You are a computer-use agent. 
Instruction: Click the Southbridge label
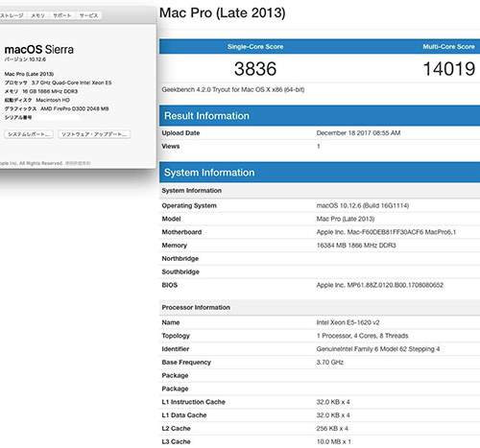tap(180, 271)
